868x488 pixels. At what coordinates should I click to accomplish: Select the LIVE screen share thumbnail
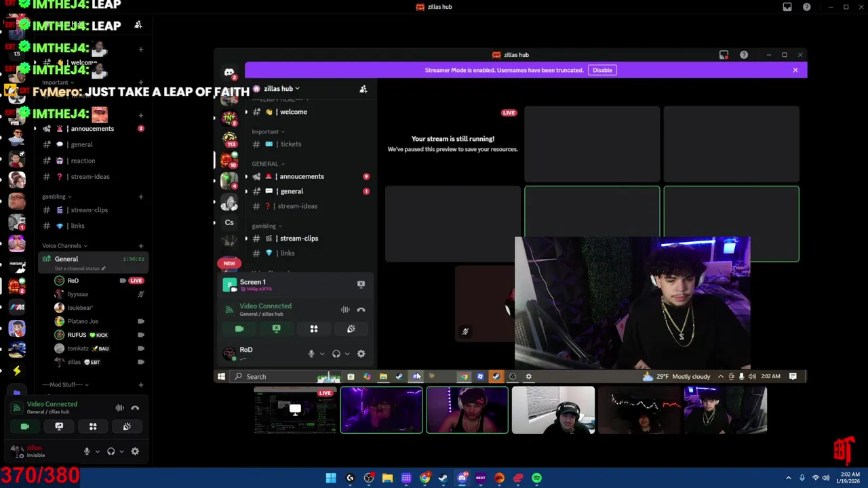(295, 410)
